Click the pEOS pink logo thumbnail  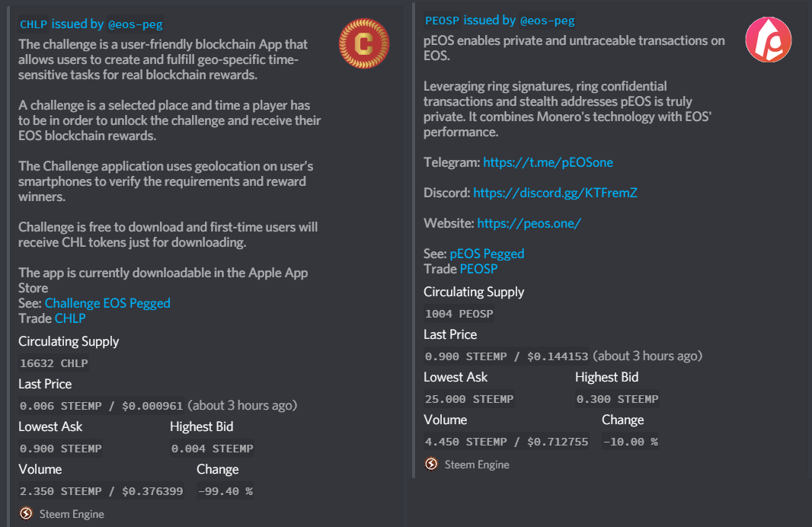[769, 40]
